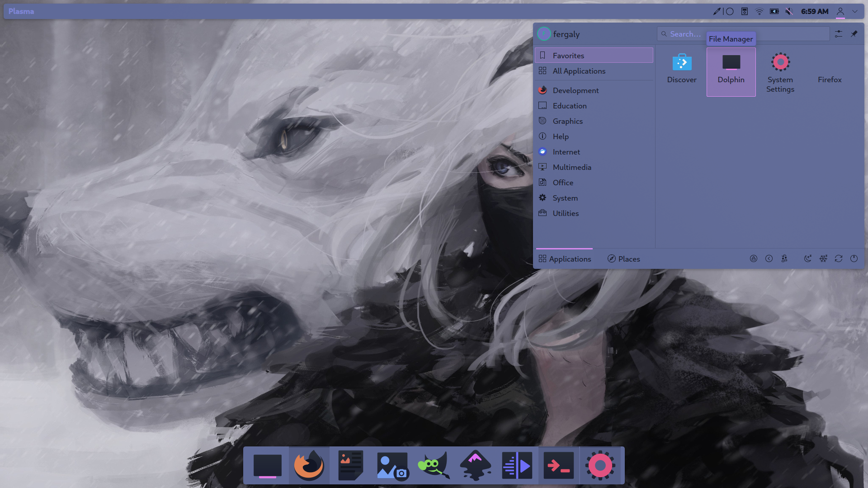Click the Switch User icon
The width and height of the screenshot is (868, 488).
pyautogui.click(x=784, y=258)
